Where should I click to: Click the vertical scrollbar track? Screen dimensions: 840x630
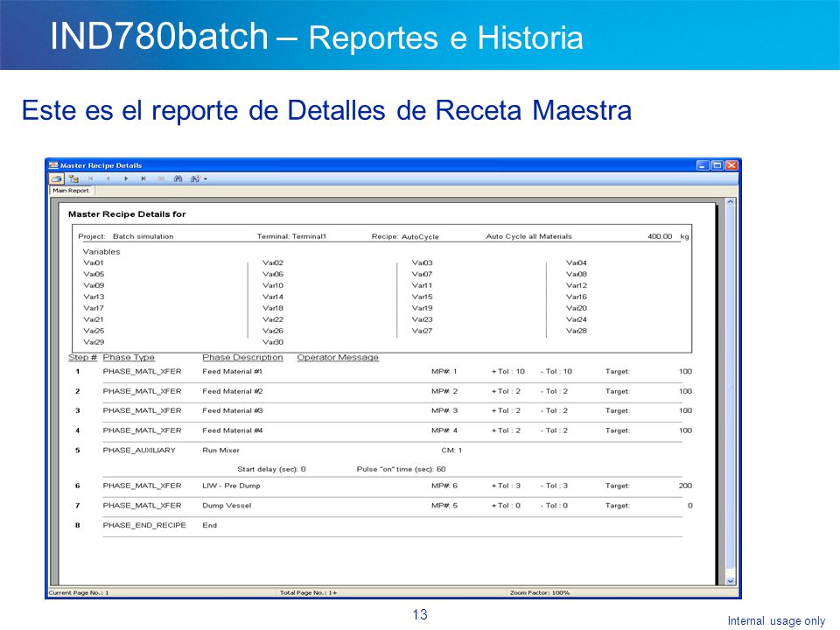(x=730, y=391)
